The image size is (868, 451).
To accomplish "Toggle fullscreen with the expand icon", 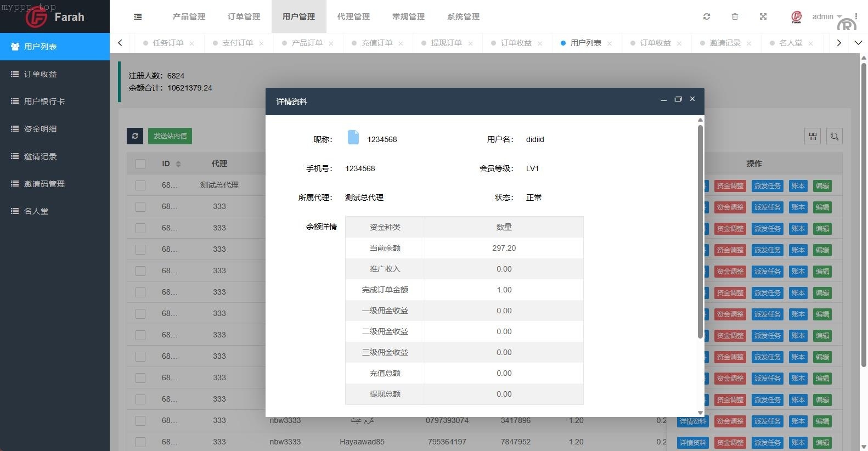I will [763, 16].
